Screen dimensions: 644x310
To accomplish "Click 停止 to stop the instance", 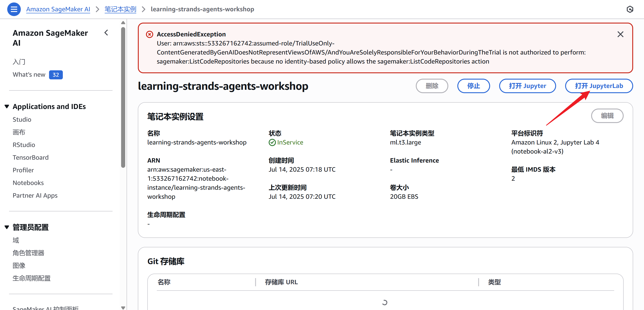I will click(x=473, y=86).
